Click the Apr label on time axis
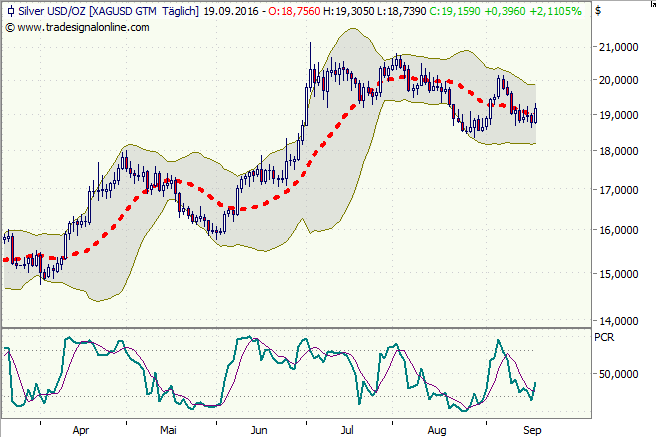 point(81,430)
